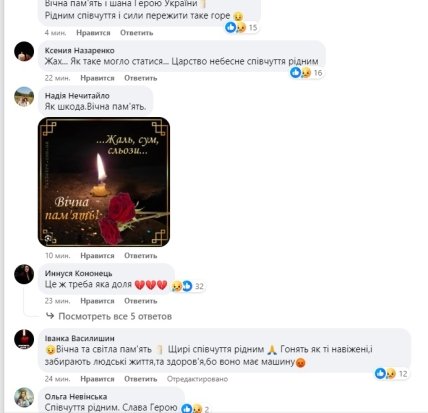This screenshot has height=413, width=428.
Task: Open Ксения Назаренко's profile avatar
Action: click(x=24, y=51)
